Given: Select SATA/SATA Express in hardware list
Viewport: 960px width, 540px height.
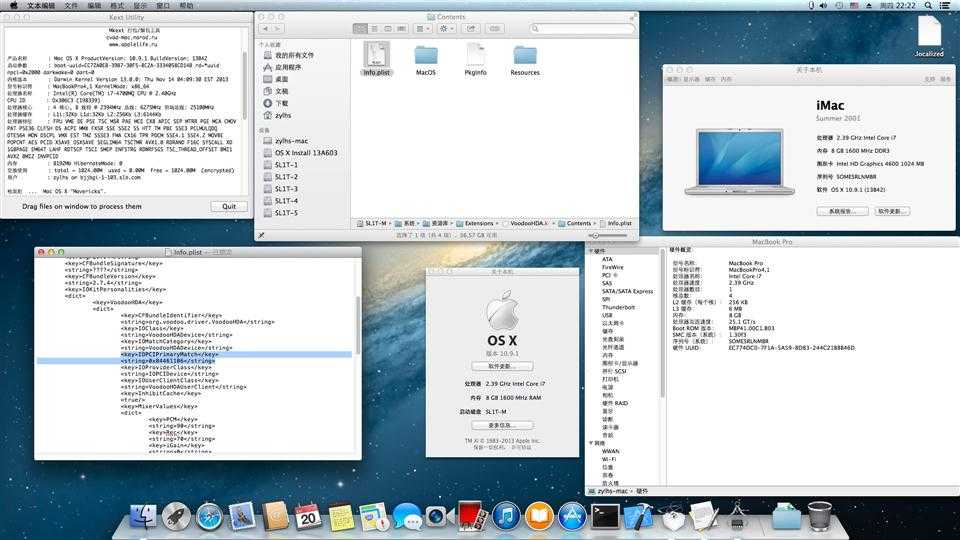Looking at the screenshot, I should click(x=627, y=291).
